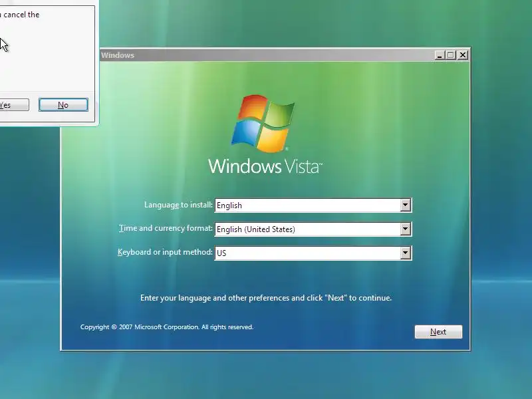Click the 'Language to install:' label

click(178, 205)
